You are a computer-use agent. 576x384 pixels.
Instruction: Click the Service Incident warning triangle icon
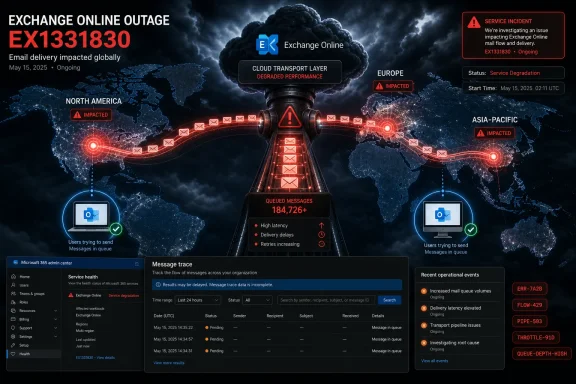474,22
